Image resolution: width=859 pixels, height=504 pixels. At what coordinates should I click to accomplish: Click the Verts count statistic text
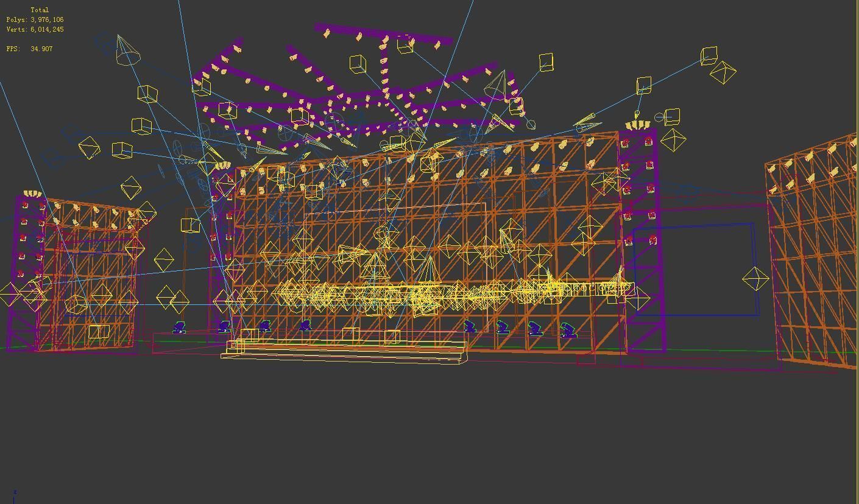[x=35, y=29]
